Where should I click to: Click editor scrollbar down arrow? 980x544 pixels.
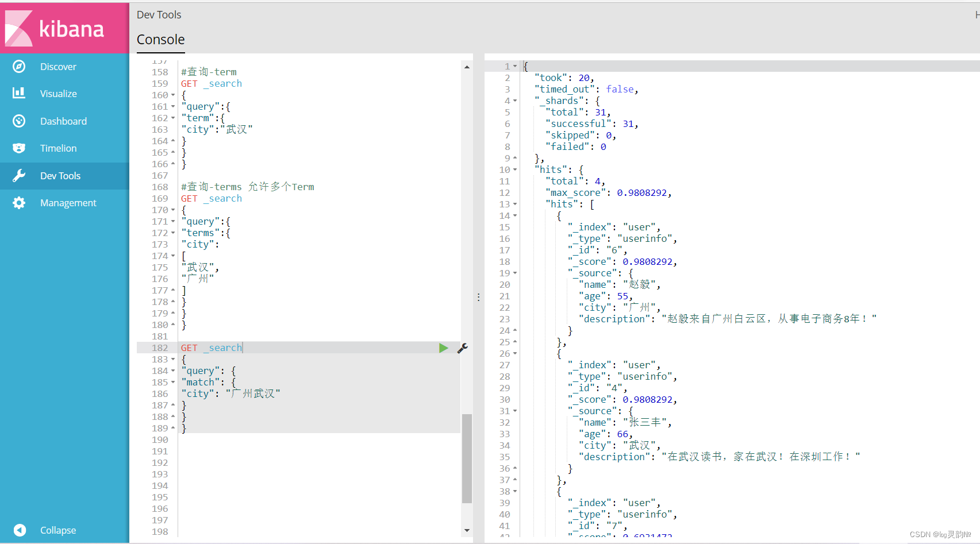point(467,530)
